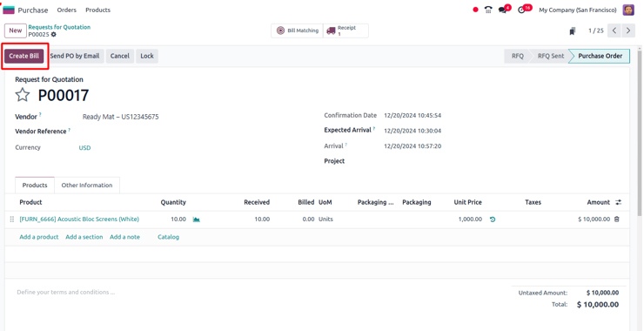This screenshot has width=644, height=331.
Task: Click the Cancel button
Action: tap(120, 57)
